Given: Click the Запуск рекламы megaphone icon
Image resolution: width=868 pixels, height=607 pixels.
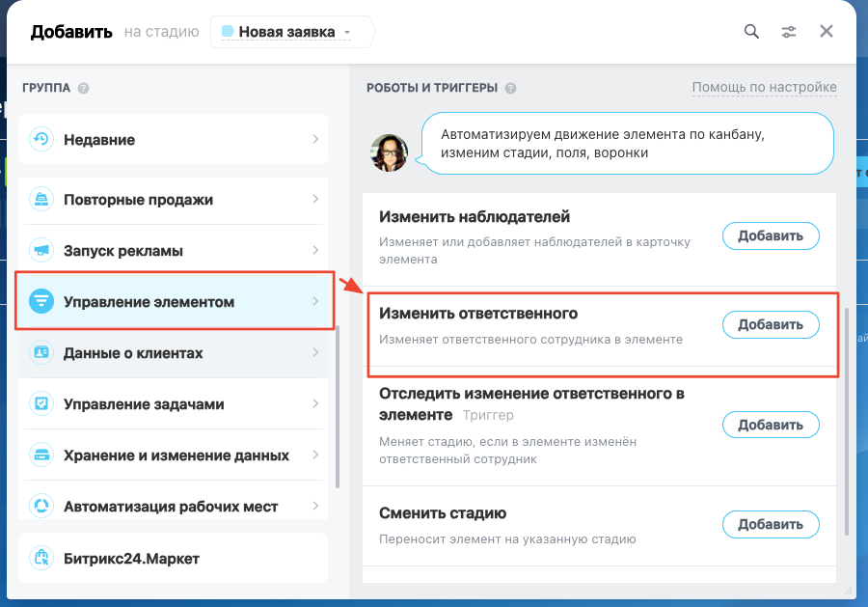Looking at the screenshot, I should click(41, 251).
